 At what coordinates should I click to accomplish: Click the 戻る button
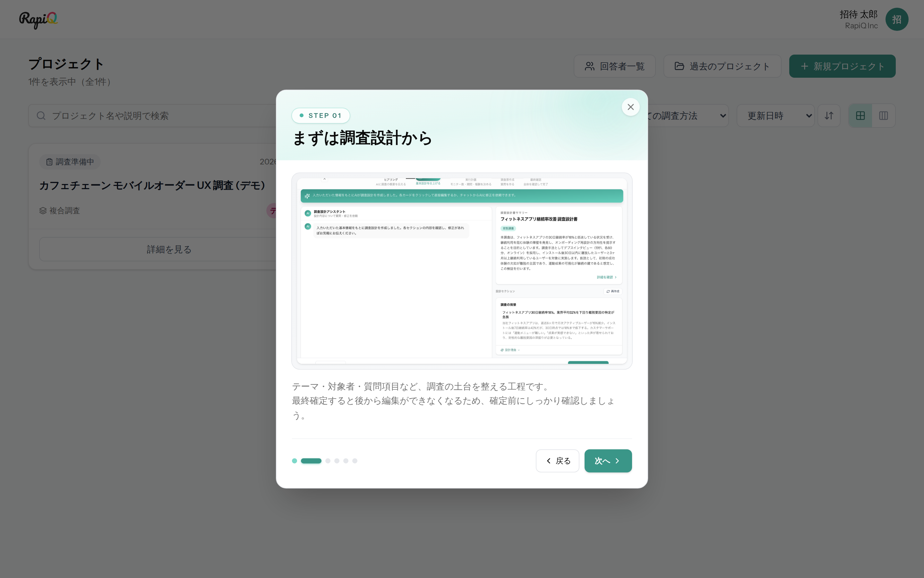pos(558,461)
